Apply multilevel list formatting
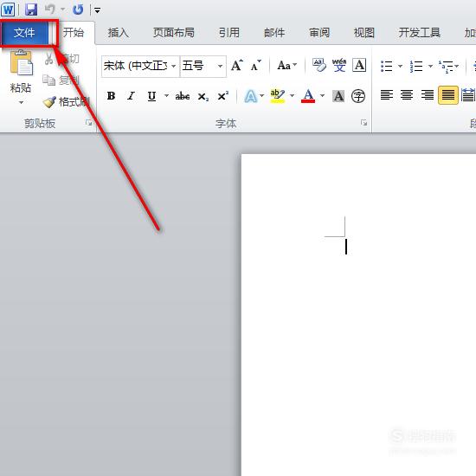 (x=447, y=67)
